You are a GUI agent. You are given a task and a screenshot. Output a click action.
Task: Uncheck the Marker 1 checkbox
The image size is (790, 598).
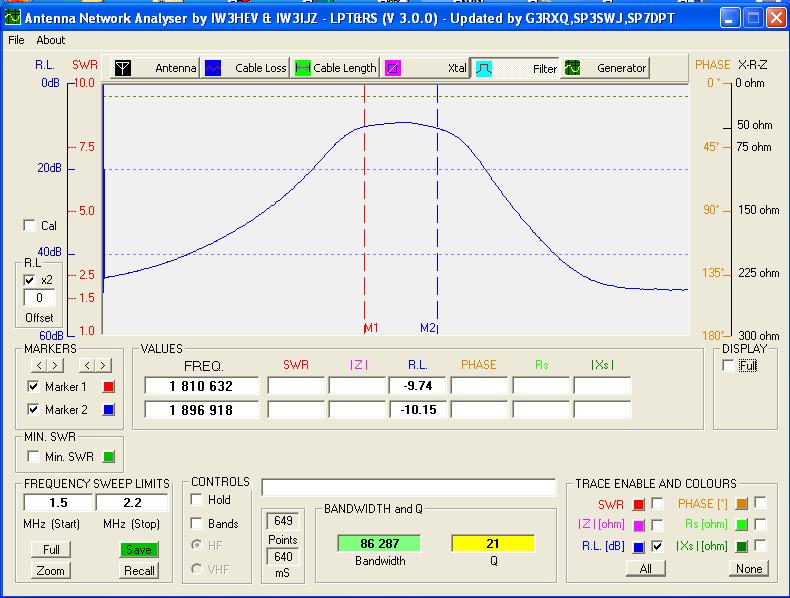34,386
